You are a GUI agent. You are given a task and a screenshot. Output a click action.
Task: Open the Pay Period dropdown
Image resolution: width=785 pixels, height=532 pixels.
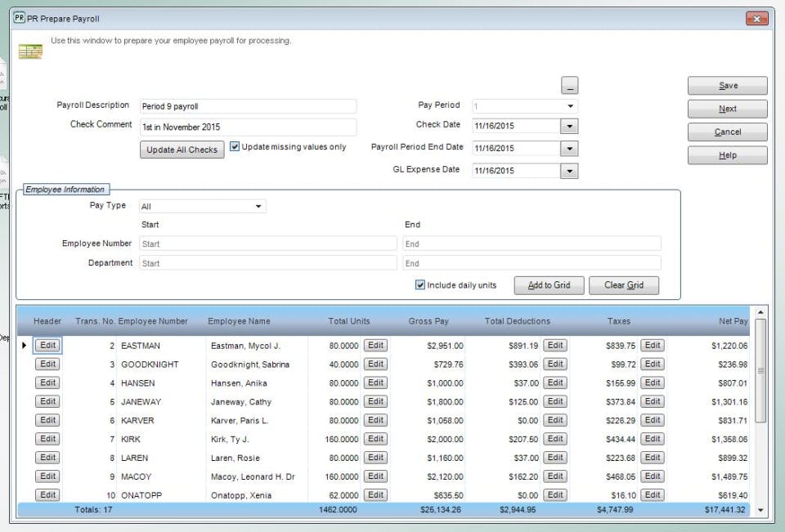tap(570, 106)
